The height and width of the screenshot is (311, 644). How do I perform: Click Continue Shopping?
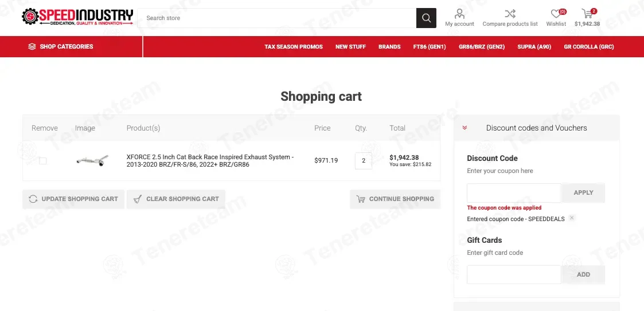(395, 199)
